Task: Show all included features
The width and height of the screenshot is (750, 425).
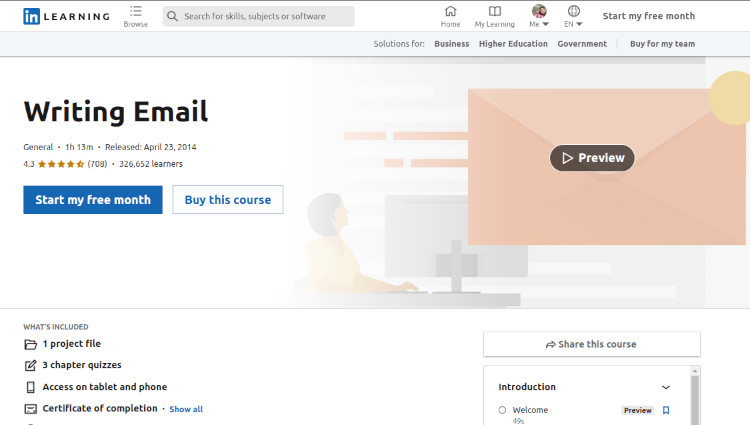Action: pyautogui.click(x=186, y=409)
